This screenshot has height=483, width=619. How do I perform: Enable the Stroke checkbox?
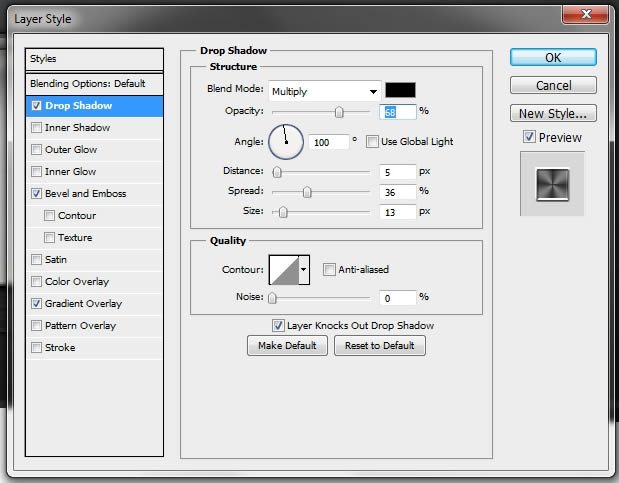pos(36,348)
